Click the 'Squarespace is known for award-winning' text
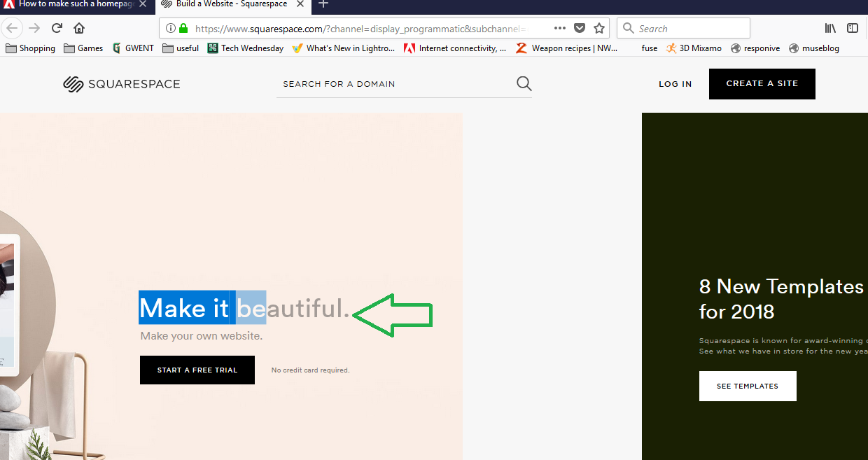This screenshot has height=460, width=868. [x=783, y=341]
